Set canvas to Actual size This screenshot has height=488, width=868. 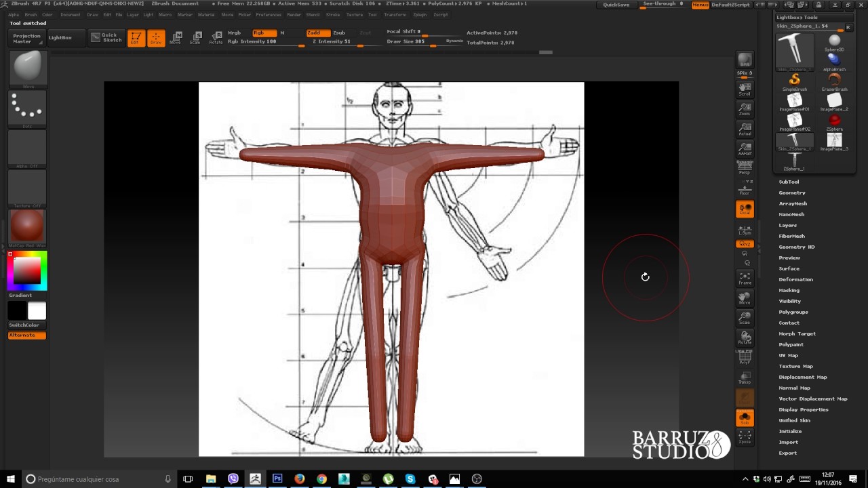pyautogui.click(x=745, y=129)
